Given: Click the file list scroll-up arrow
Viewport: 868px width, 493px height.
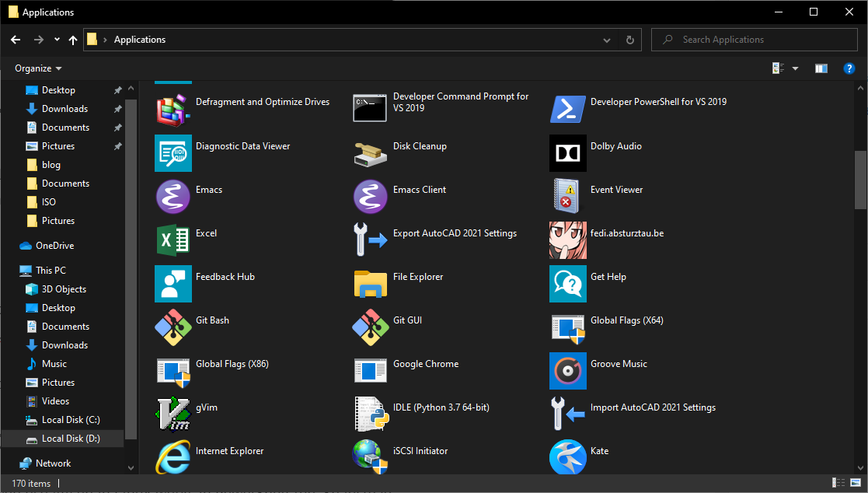Looking at the screenshot, I should coord(860,88).
